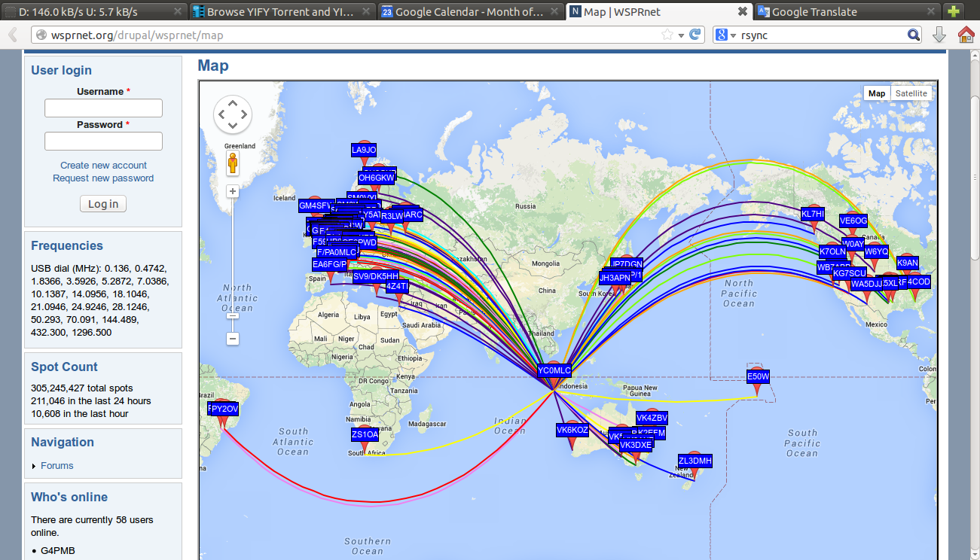This screenshot has width=980, height=560.
Task: Close the Map | WSPRnet tab
Action: click(x=742, y=11)
